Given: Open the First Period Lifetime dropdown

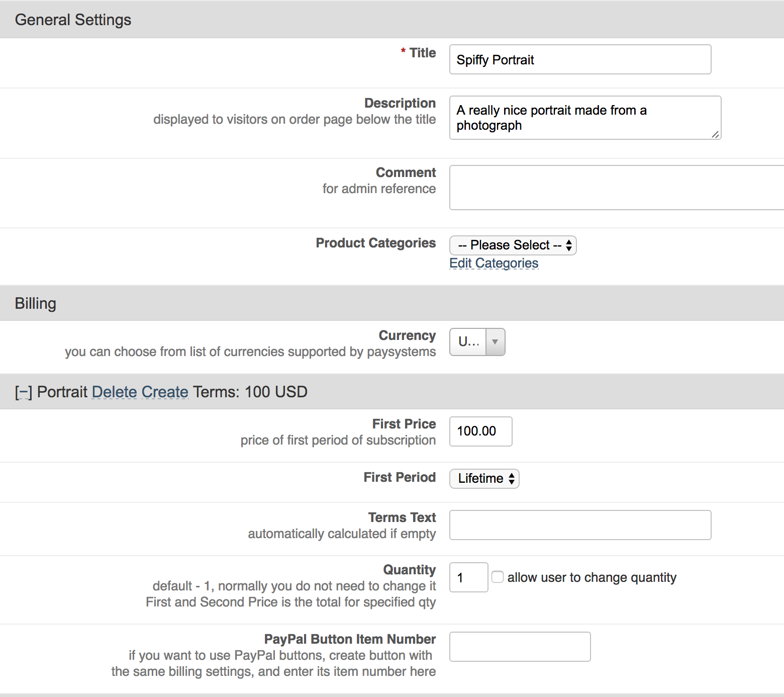Looking at the screenshot, I should point(484,478).
